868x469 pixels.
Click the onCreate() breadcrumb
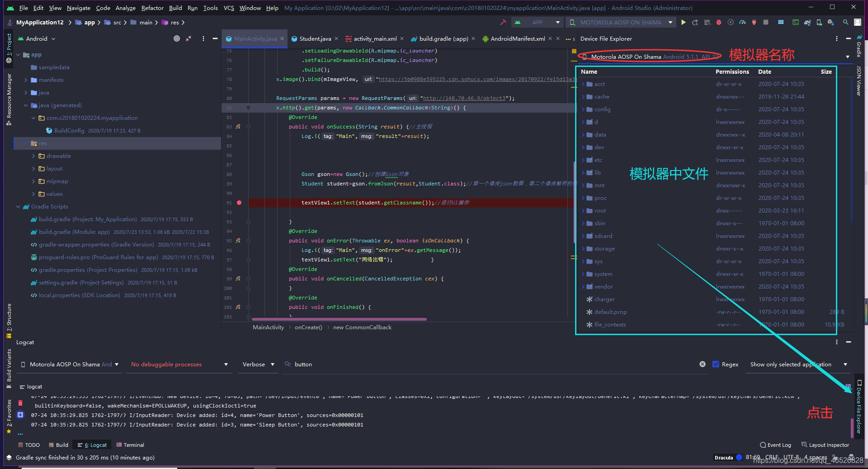pos(308,327)
